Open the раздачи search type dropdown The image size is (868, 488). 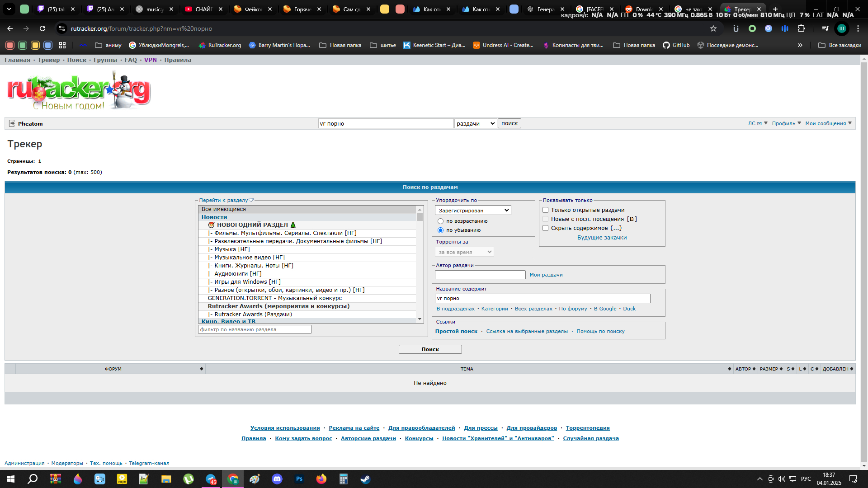[475, 124]
